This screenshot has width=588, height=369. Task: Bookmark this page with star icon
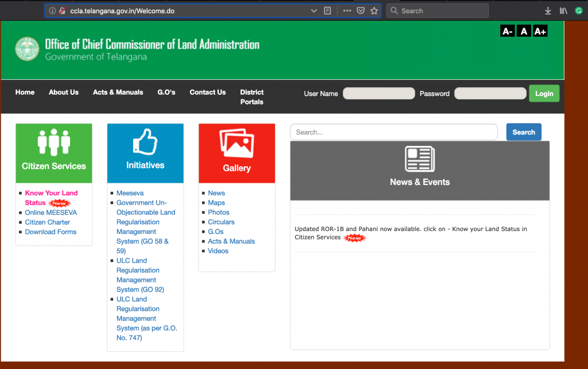(x=374, y=11)
